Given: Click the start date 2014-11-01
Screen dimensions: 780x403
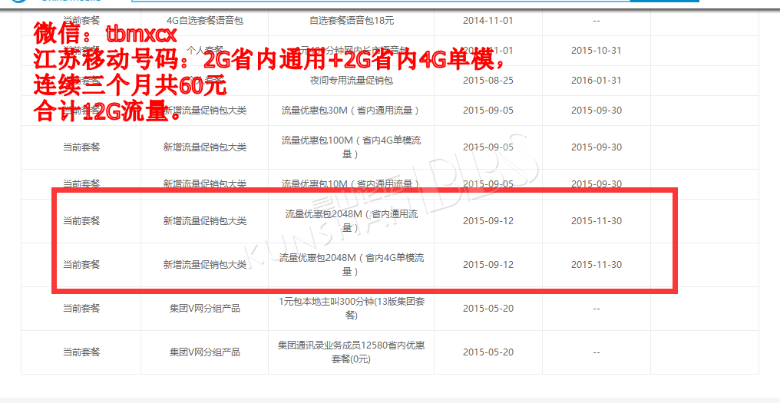Looking at the screenshot, I should click(488, 21).
